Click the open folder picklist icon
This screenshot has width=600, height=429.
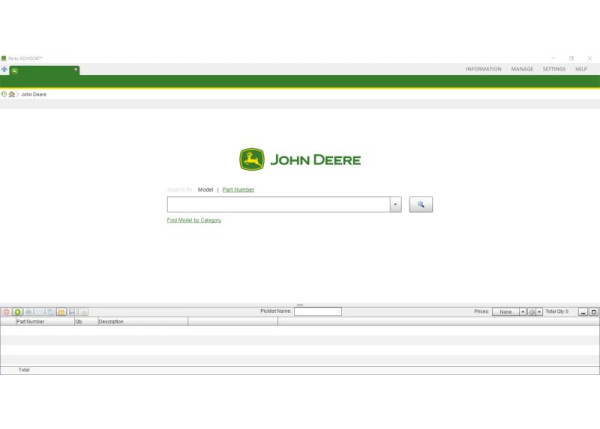tap(61, 312)
